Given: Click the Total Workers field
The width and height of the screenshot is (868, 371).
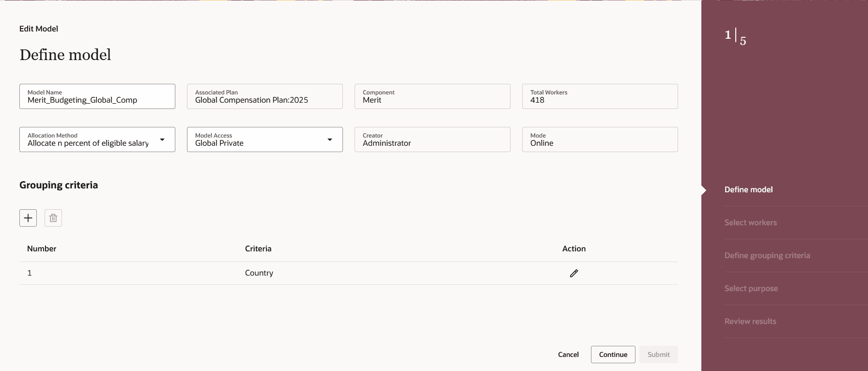Looking at the screenshot, I should (x=600, y=96).
